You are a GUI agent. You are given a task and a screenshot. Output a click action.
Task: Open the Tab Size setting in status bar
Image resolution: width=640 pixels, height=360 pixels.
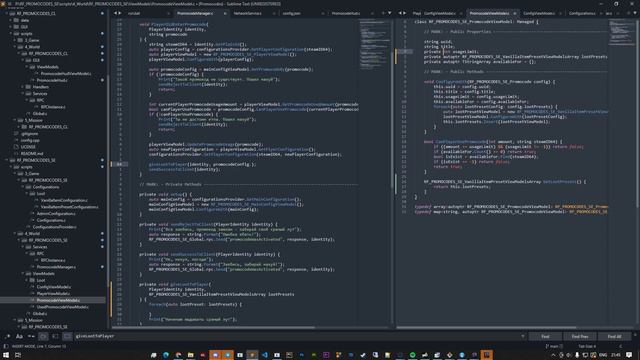pyautogui.click(x=587, y=346)
